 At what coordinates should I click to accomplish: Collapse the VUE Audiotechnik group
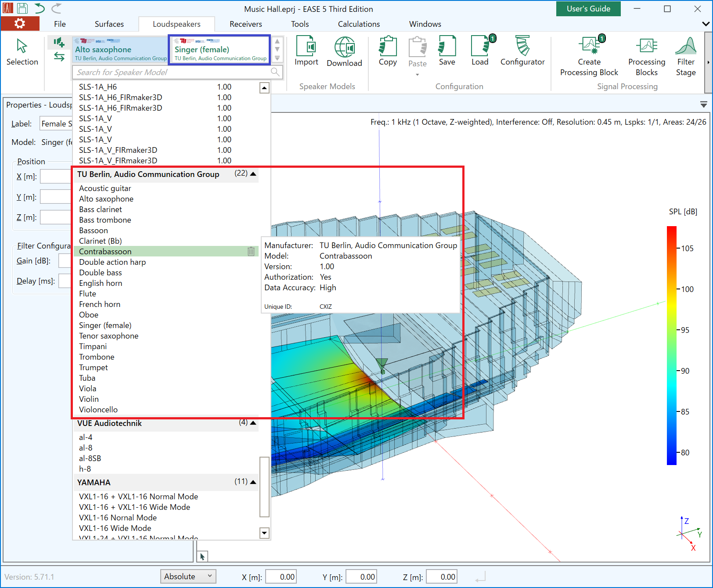click(253, 423)
